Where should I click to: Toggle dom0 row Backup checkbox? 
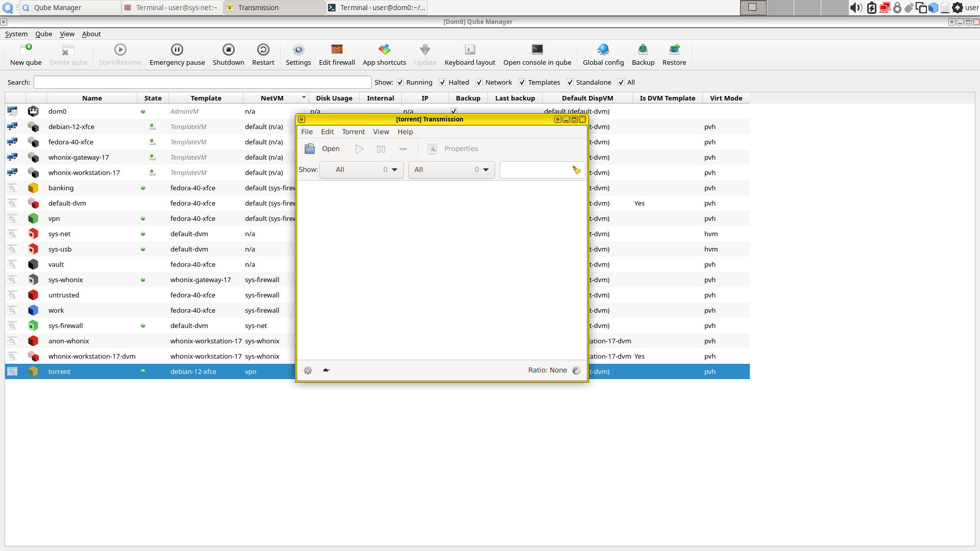click(454, 111)
